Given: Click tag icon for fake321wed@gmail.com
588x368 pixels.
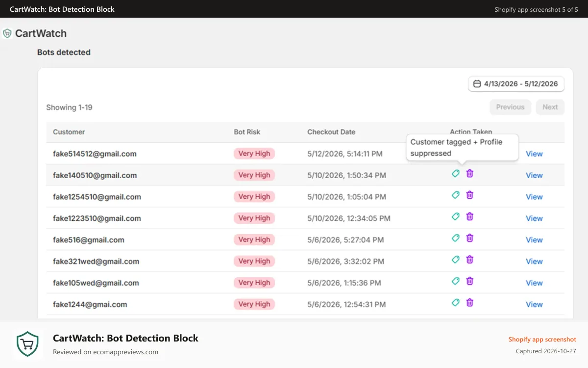Looking at the screenshot, I should [x=456, y=260].
